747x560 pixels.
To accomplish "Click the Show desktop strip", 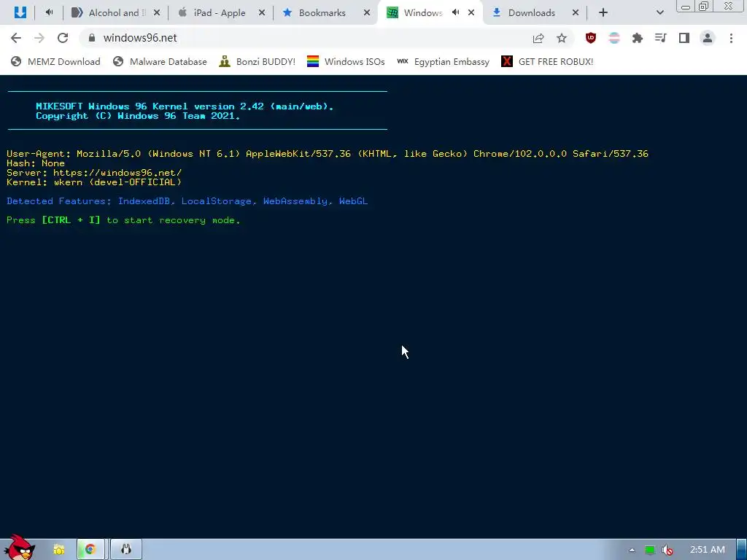I will click(742, 550).
